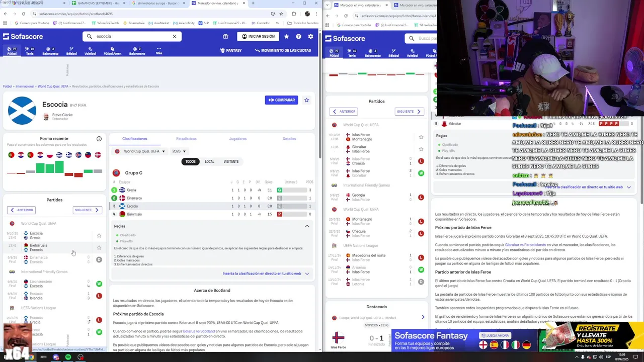Click the JUEGA AHORA button on Fantasy banner
Image resolution: width=644 pixels, height=362 pixels.
point(496,335)
